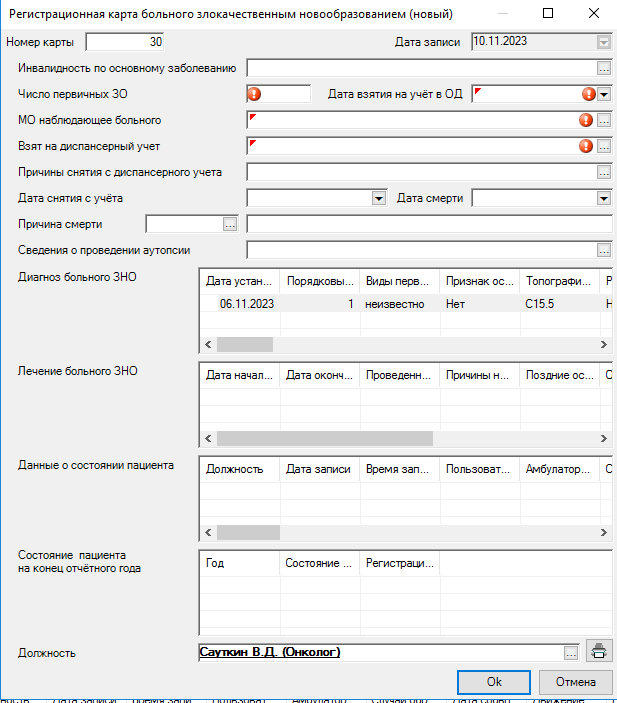Open Дата взятия на учёт в ОД calendar dropdown
Screen dimensions: 617x703
pos(604,94)
